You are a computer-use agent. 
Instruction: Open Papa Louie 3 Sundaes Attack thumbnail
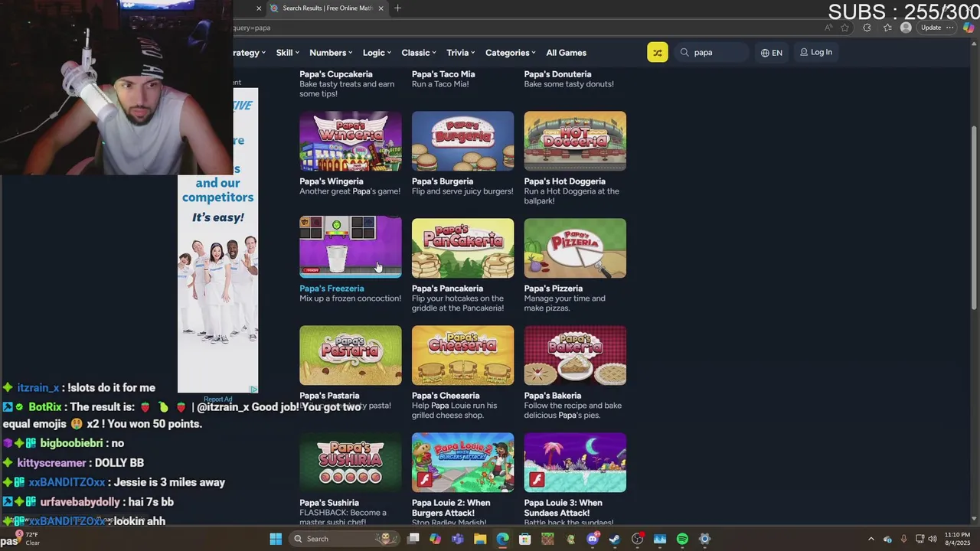click(575, 462)
